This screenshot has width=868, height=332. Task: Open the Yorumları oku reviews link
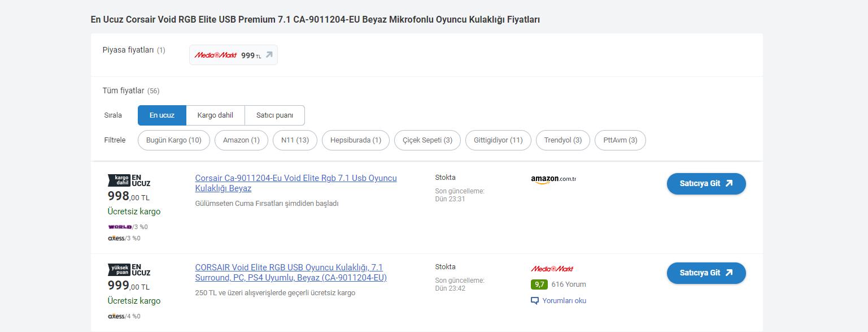(564, 301)
